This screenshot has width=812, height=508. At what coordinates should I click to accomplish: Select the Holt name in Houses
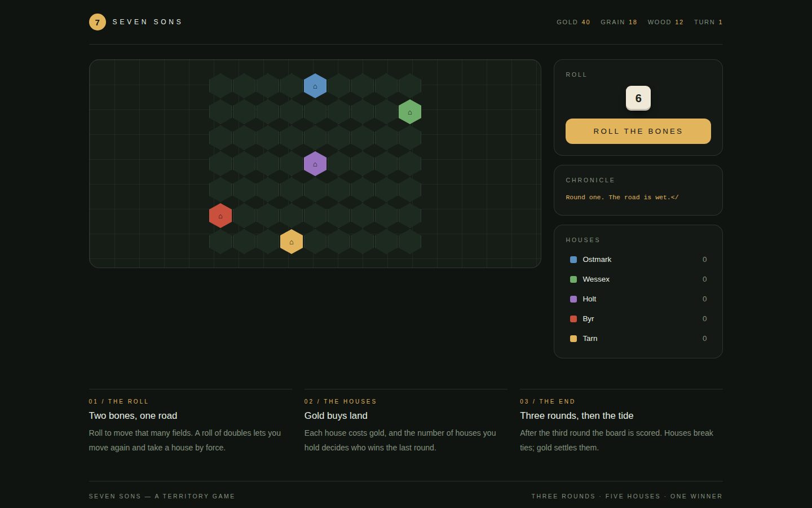click(x=589, y=299)
